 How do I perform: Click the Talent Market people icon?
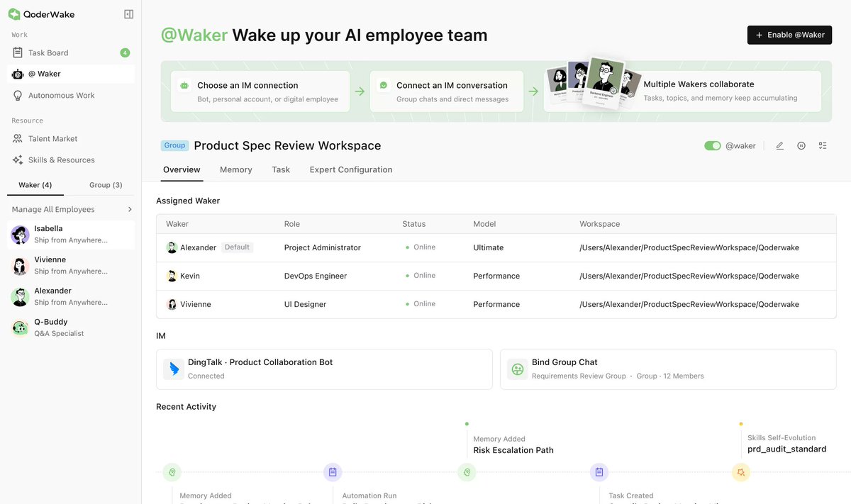coord(18,138)
